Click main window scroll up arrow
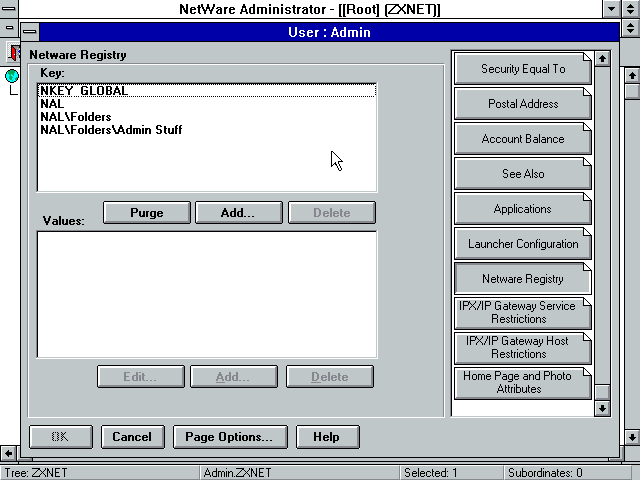 632,76
